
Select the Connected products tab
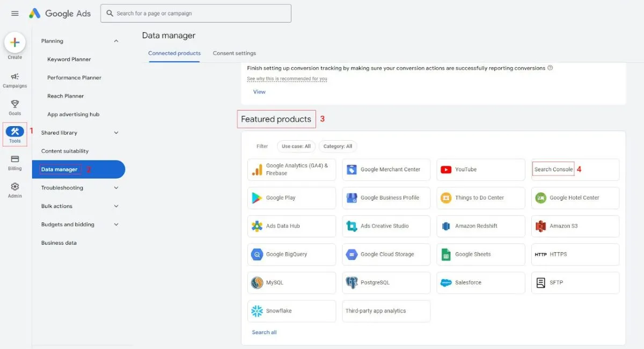174,53
